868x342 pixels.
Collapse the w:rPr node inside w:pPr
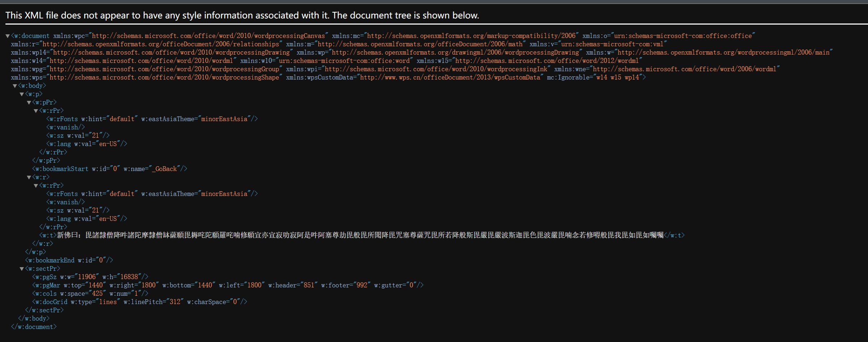pyautogui.click(x=36, y=111)
